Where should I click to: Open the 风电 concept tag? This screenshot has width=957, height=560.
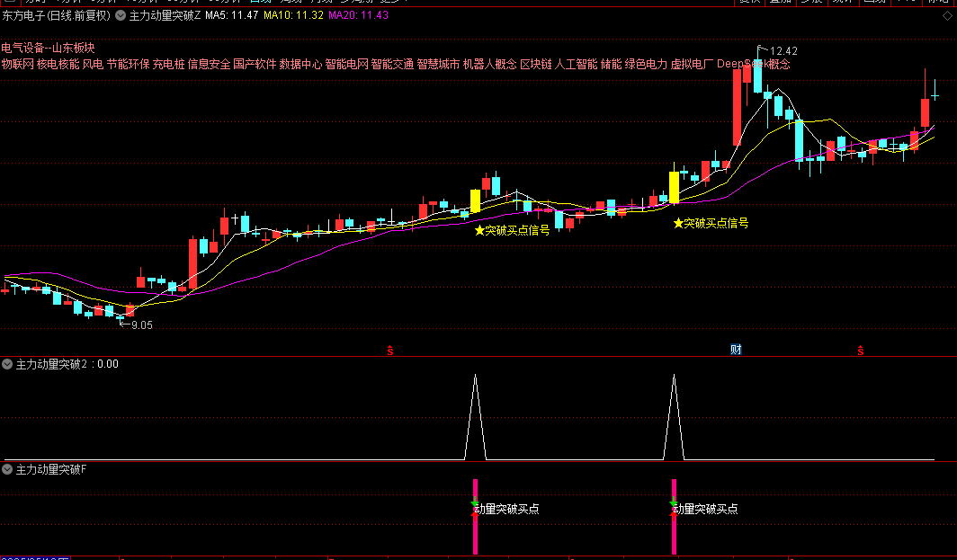click(x=93, y=64)
